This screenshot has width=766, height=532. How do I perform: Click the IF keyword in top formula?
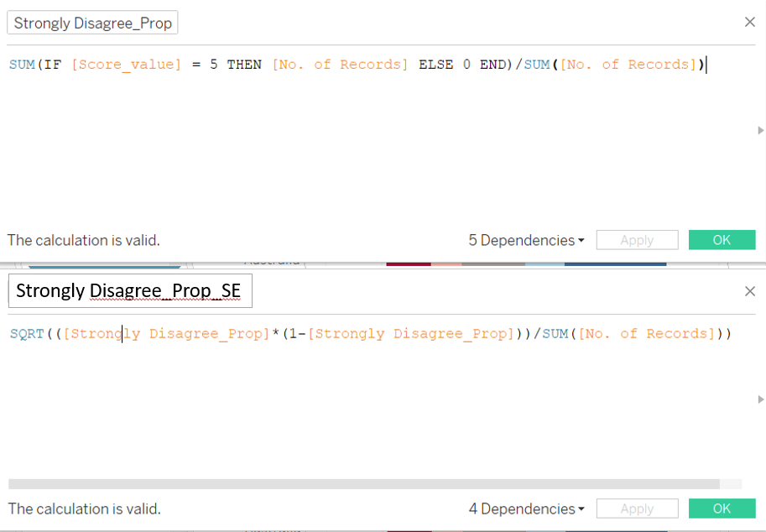click(x=53, y=65)
